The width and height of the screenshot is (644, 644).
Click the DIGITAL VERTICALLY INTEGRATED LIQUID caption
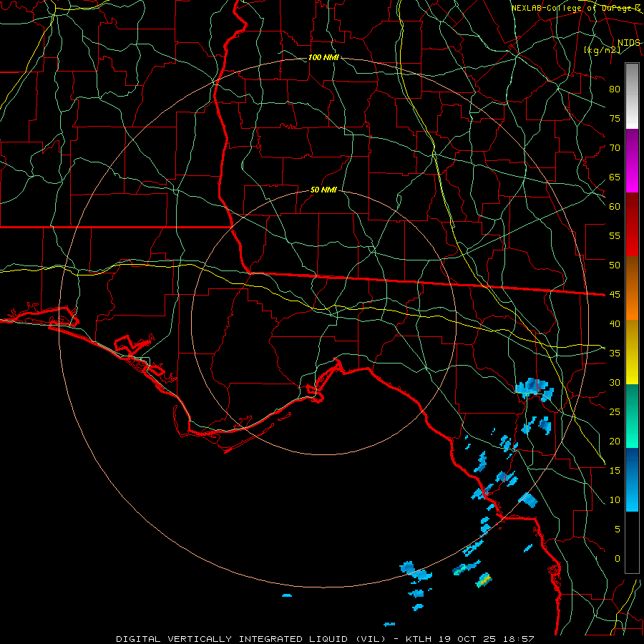pos(252,639)
